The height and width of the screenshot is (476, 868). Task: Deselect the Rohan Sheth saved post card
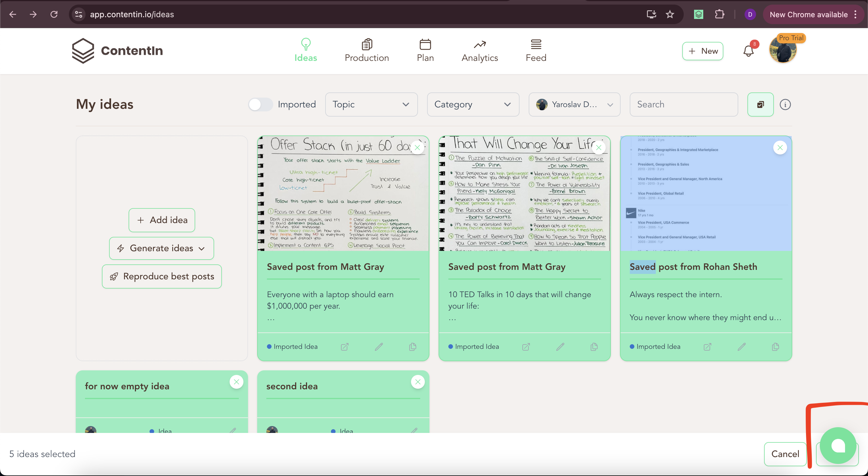(x=780, y=148)
